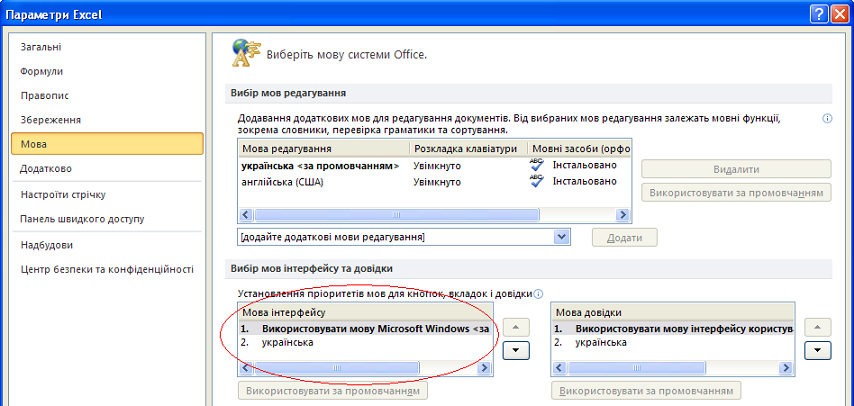Select українська in the Мова інтерфейсу list

click(x=287, y=342)
